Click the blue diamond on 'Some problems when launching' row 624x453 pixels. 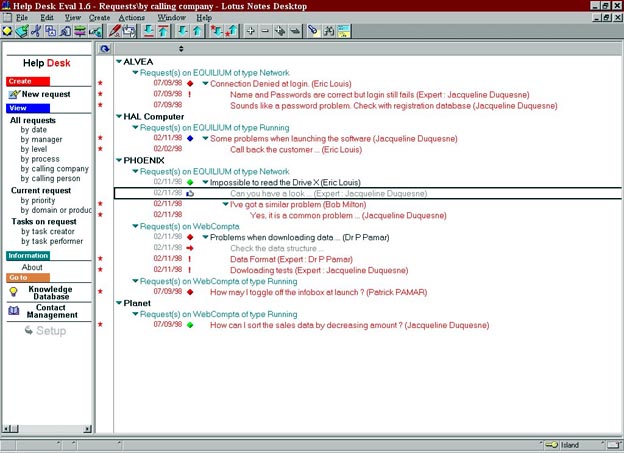pyautogui.click(x=190, y=139)
